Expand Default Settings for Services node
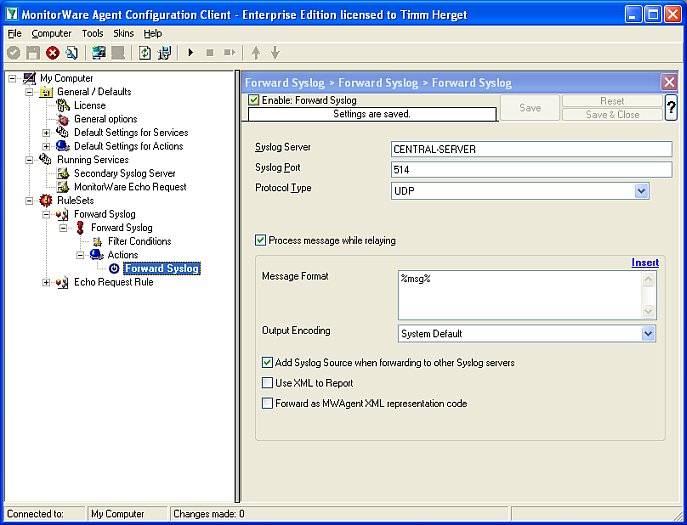This screenshot has height=525, width=687. pyautogui.click(x=46, y=133)
